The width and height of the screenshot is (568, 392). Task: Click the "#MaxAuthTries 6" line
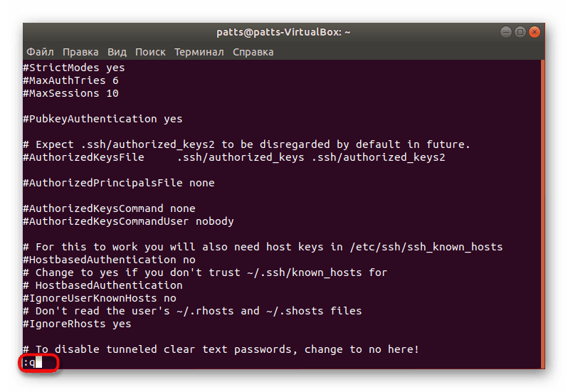click(x=70, y=80)
